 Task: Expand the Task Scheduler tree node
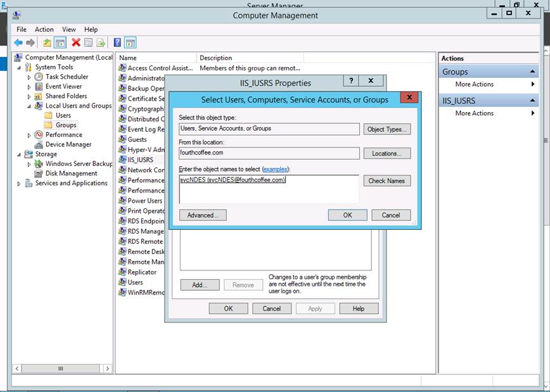(x=29, y=77)
